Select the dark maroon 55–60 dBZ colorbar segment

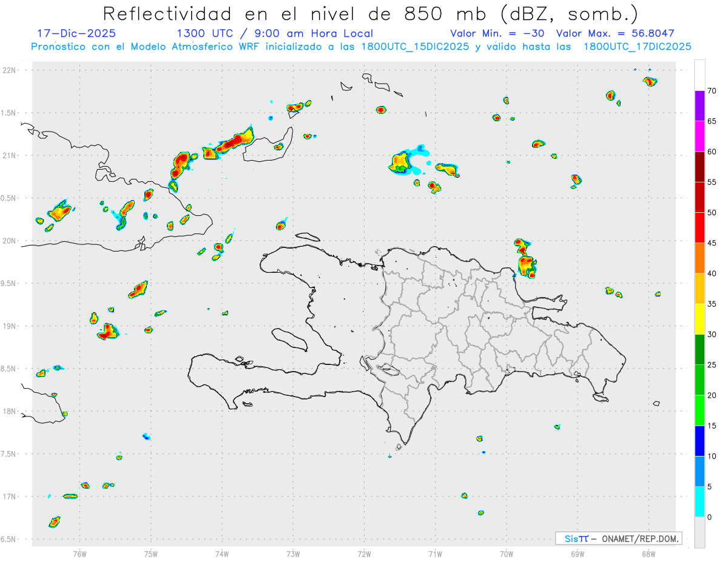pos(699,167)
